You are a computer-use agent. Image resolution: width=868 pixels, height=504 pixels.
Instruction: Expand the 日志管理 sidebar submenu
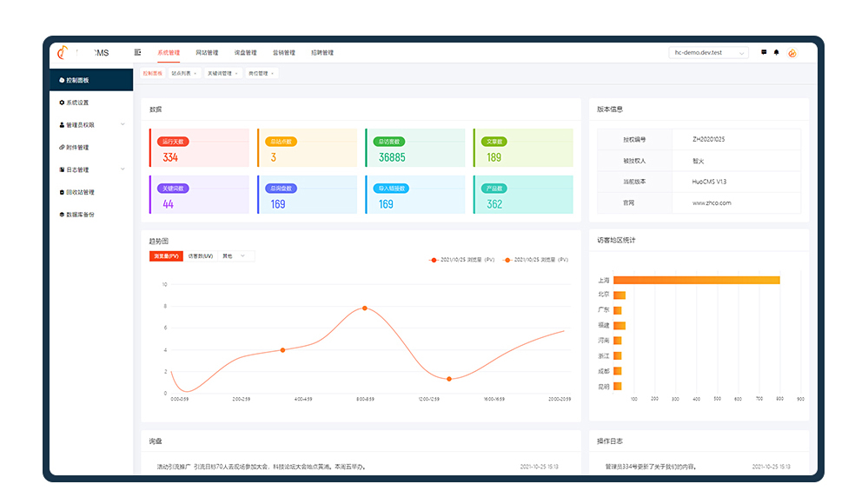point(123,169)
